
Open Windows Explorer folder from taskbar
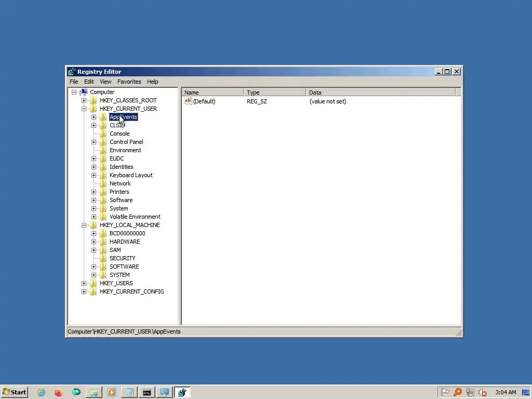pyautogui.click(x=94, y=393)
